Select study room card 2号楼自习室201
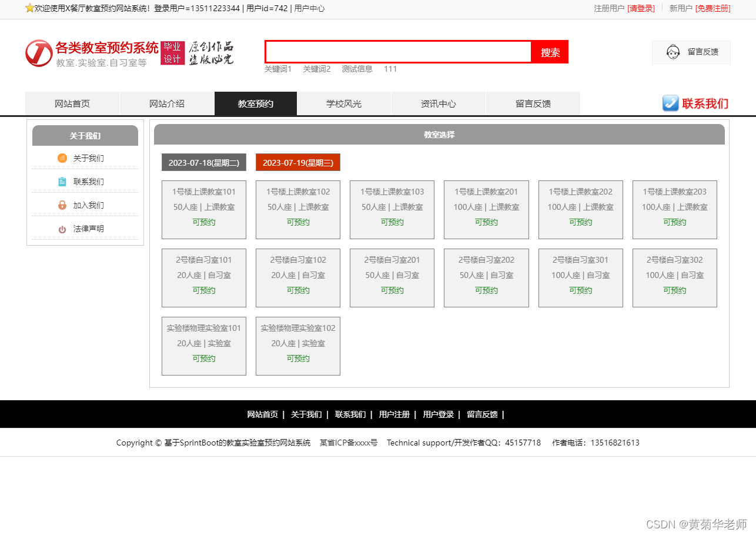 pyautogui.click(x=392, y=278)
